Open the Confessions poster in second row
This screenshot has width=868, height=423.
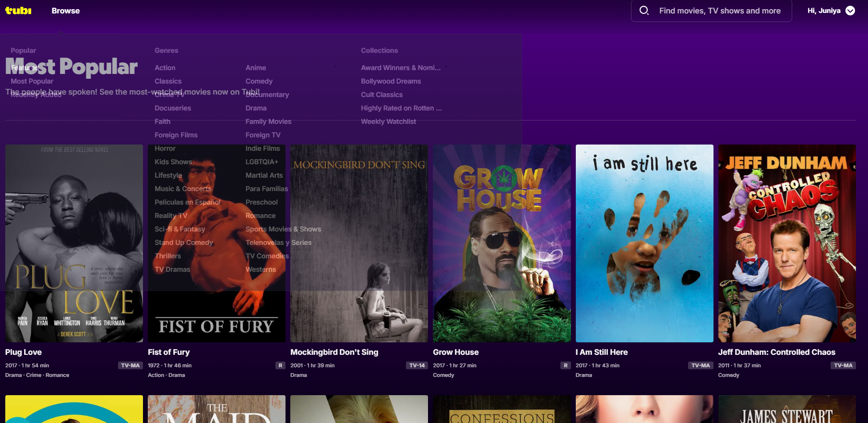coord(502,409)
